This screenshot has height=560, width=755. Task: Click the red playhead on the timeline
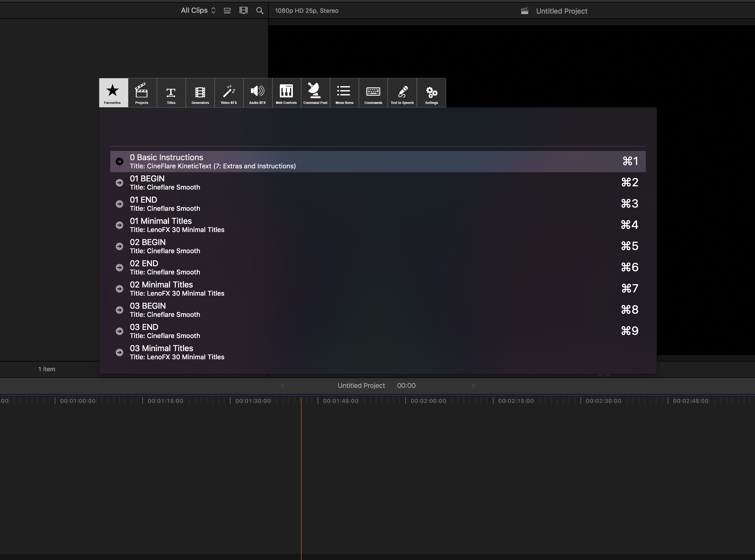(x=301, y=475)
